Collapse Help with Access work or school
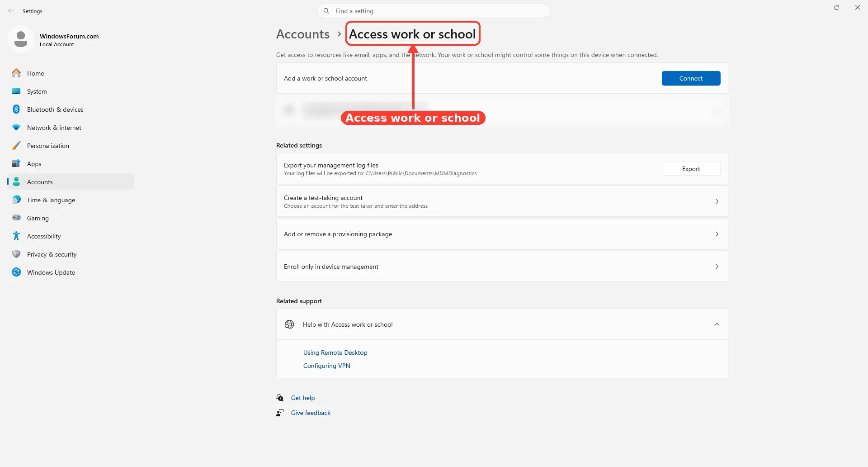868x467 pixels. click(x=717, y=324)
